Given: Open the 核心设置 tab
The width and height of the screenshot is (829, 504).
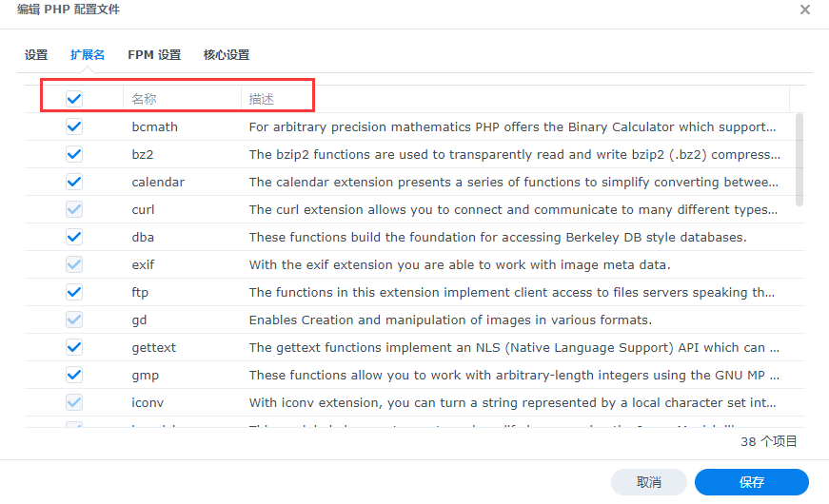Looking at the screenshot, I should coord(227,55).
